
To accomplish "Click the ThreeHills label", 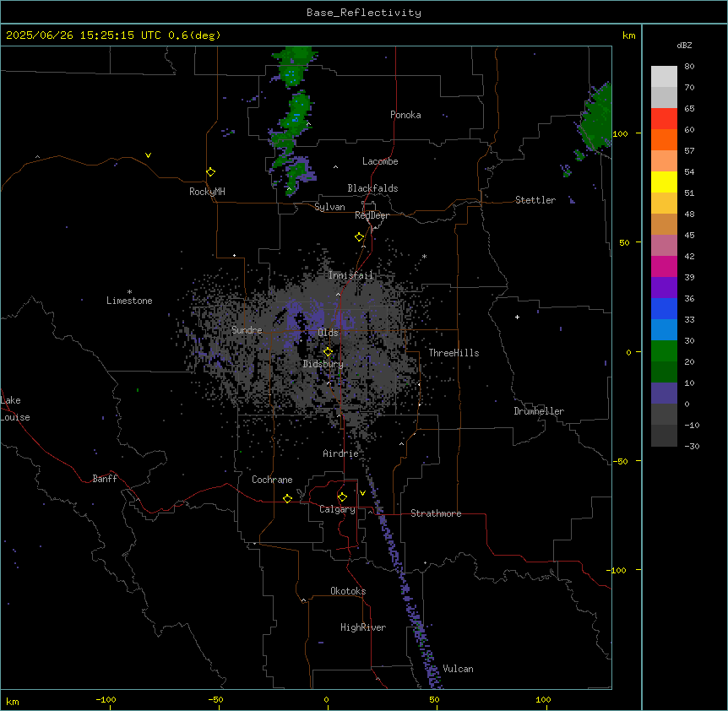I will coord(454,353).
